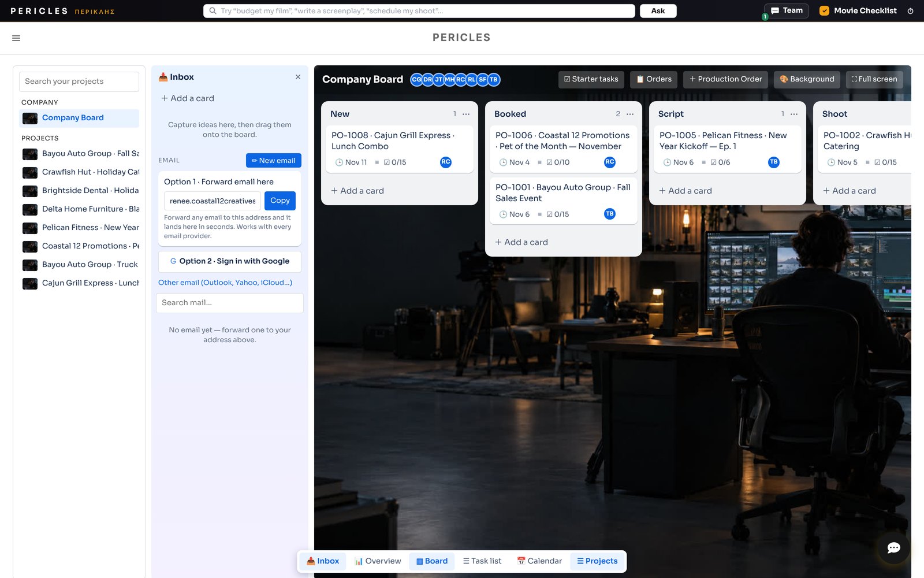The width and height of the screenshot is (924, 578).
Task: Open the Booked list options menu
Action: point(630,114)
